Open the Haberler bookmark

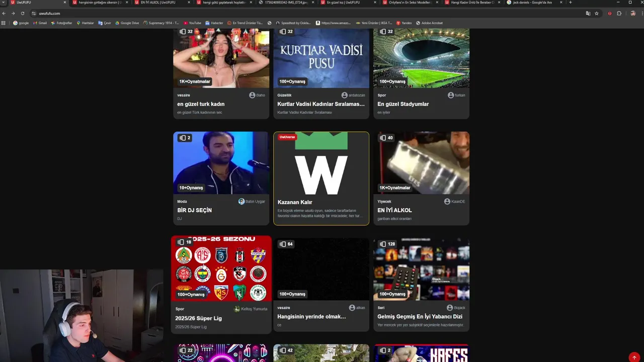pos(214,23)
